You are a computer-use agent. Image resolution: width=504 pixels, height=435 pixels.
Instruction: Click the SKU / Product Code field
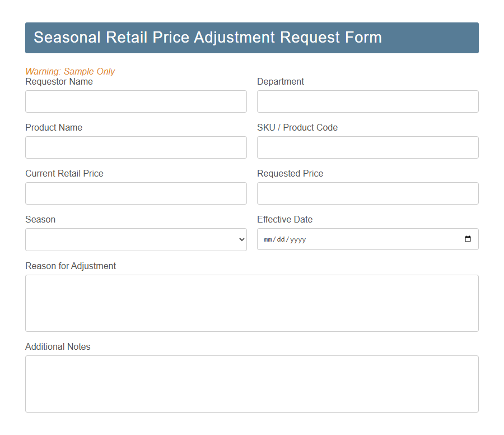(367, 147)
